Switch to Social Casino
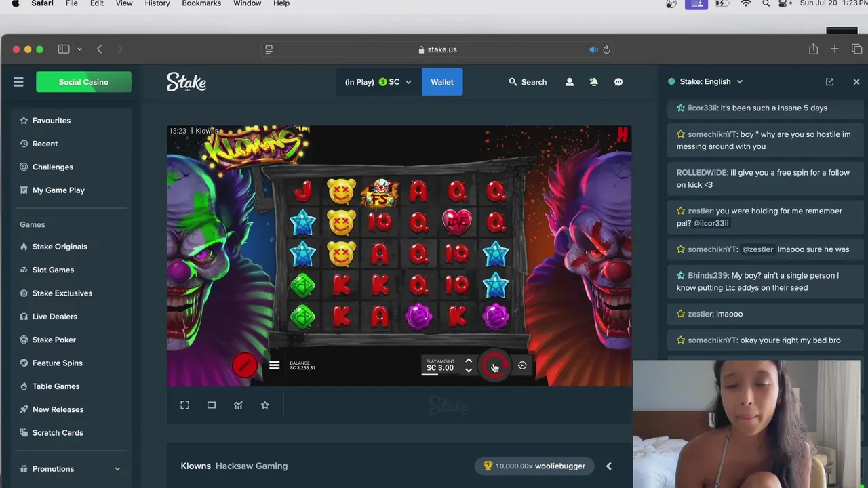The width and height of the screenshot is (868, 488). coord(83,82)
